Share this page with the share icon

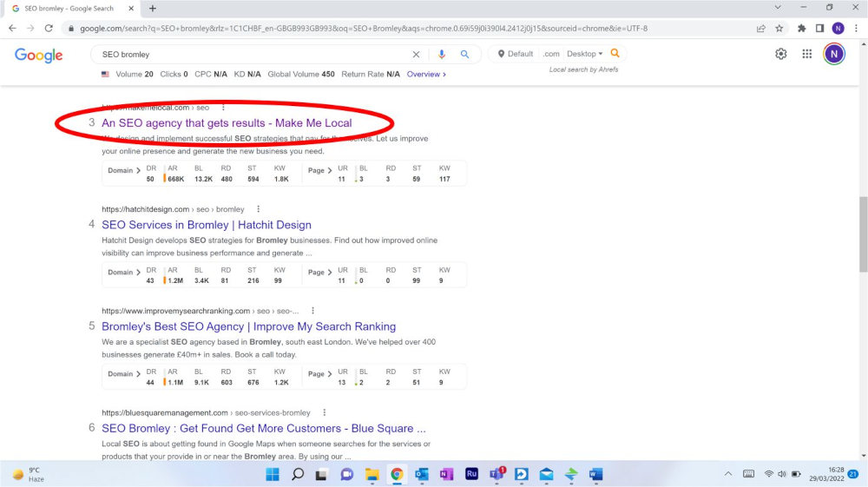[x=761, y=29]
